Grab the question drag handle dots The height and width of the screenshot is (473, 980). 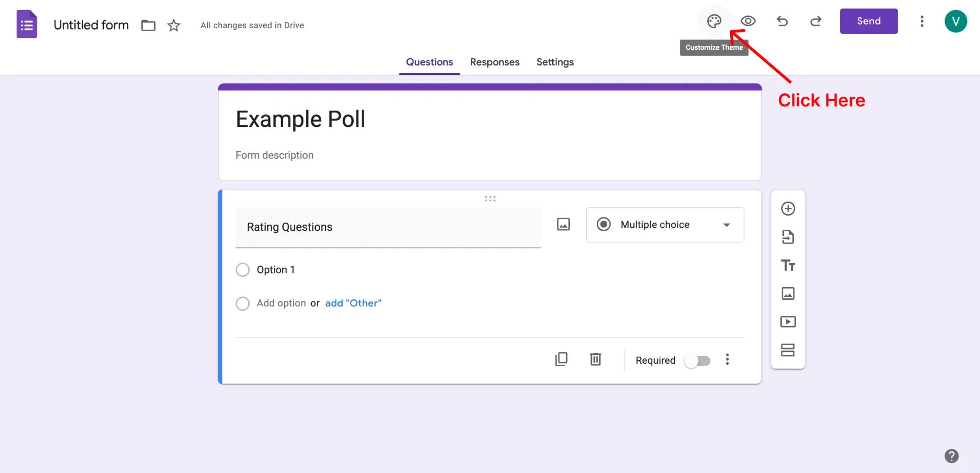click(x=490, y=199)
